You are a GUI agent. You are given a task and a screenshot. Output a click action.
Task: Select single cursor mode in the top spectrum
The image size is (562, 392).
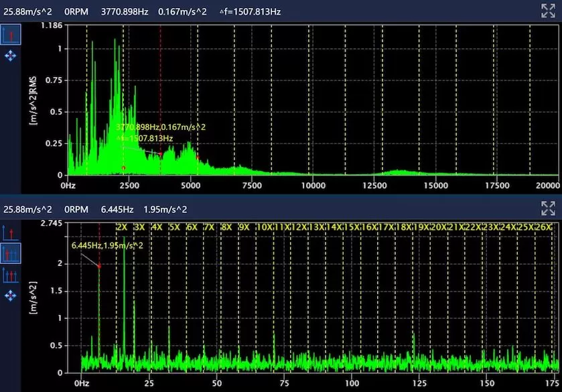(x=11, y=36)
